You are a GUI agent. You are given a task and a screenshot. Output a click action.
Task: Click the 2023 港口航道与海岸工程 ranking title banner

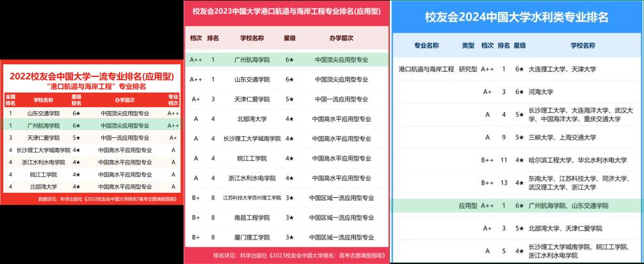pos(285,11)
